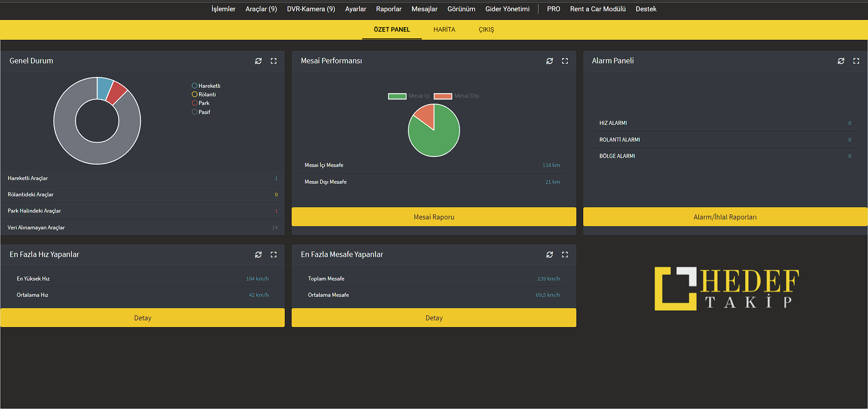Click the BÖLGE ALARMI row

point(725,156)
